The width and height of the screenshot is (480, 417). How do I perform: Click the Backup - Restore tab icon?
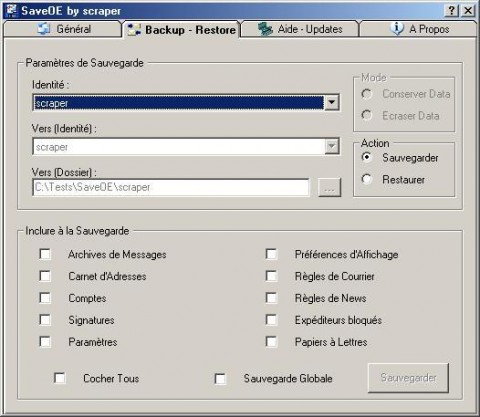[x=134, y=30]
